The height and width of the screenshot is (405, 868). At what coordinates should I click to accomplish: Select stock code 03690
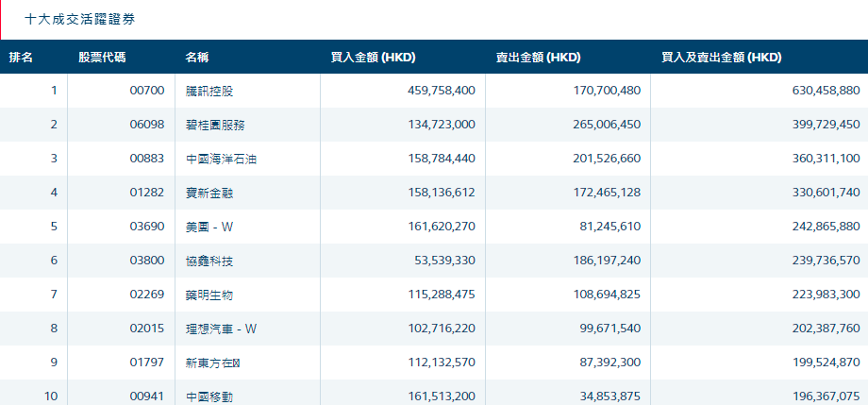click(147, 226)
